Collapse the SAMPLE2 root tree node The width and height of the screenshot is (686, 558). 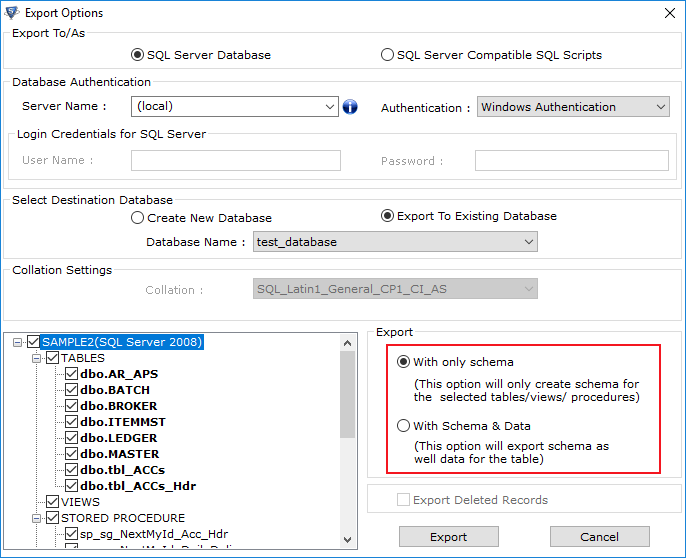18,342
